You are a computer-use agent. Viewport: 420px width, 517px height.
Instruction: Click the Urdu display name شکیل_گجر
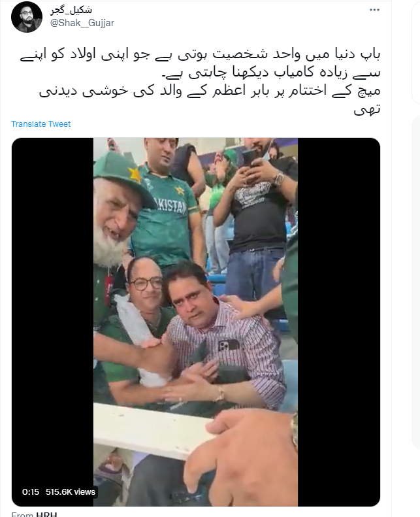(x=71, y=10)
